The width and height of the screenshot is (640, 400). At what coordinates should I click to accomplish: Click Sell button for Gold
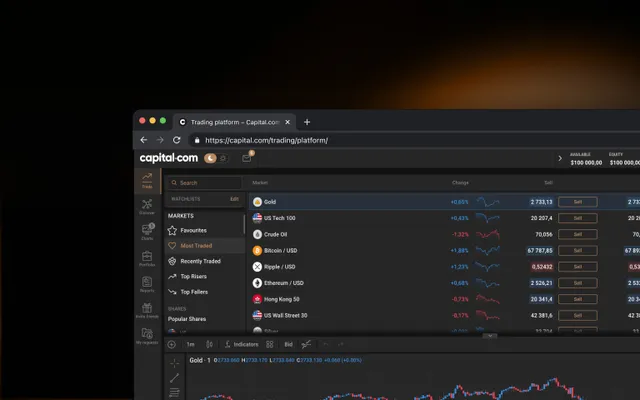pos(577,201)
